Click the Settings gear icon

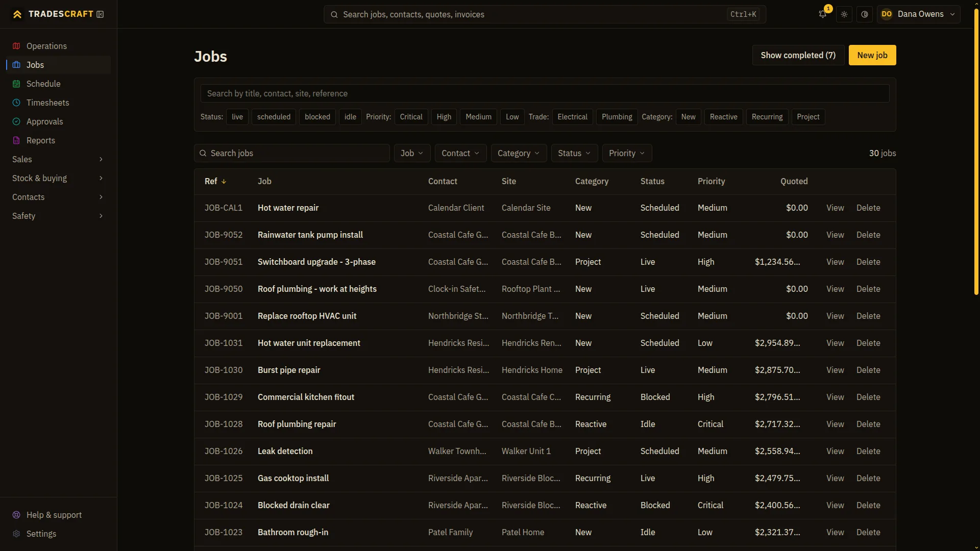tap(16, 534)
